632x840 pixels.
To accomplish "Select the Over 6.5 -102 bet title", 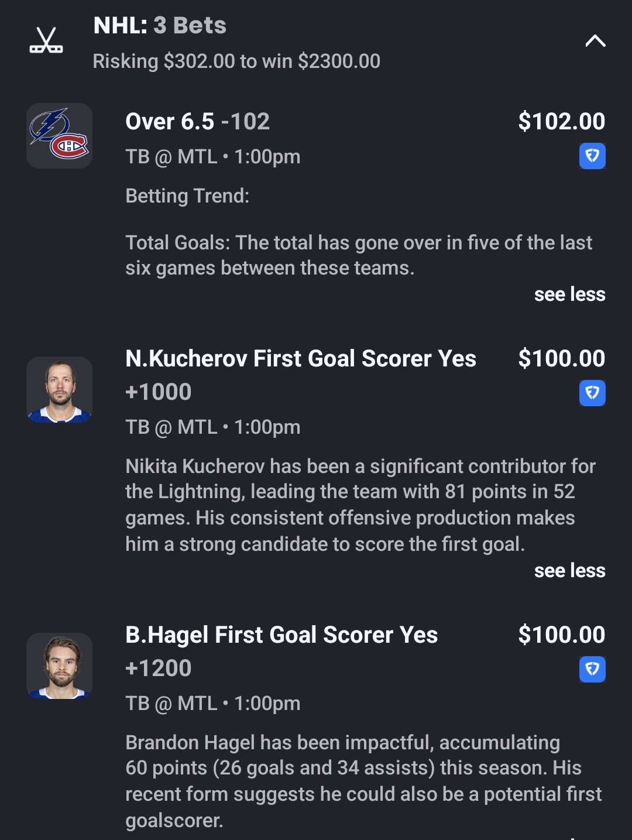I will 197,122.
